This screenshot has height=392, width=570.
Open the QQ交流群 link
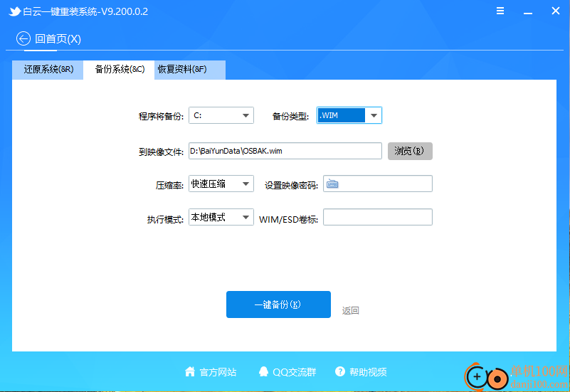click(295, 372)
